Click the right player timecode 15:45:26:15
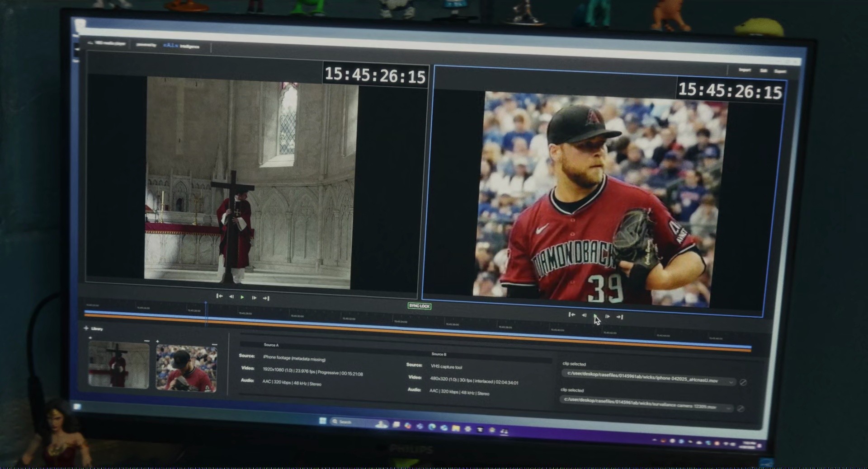Image resolution: width=868 pixels, height=469 pixels. pos(730,91)
